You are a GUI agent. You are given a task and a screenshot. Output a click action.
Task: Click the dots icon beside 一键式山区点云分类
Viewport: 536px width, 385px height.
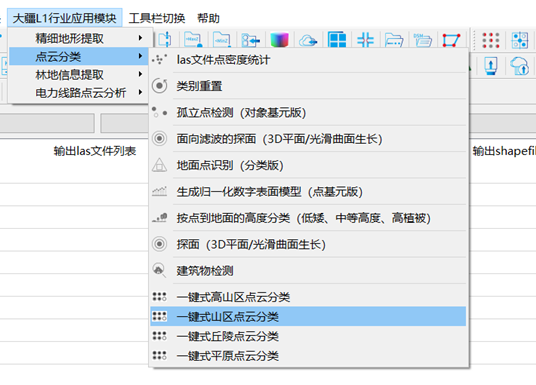coord(159,316)
